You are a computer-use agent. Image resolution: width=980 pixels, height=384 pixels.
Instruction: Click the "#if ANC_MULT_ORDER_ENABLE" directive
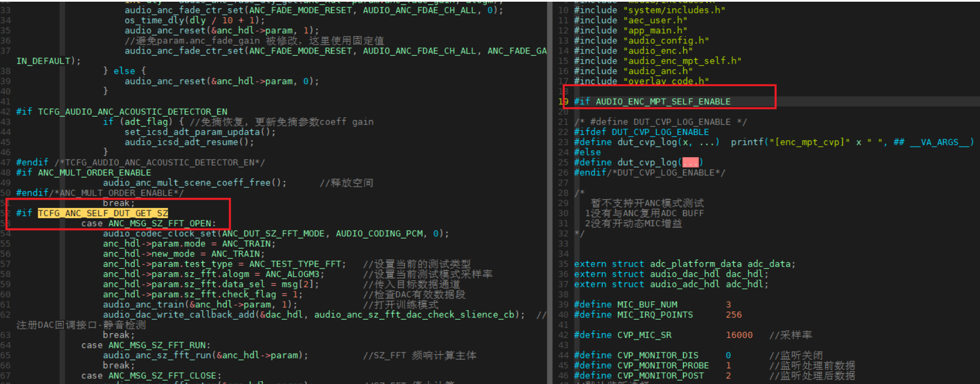(x=84, y=173)
